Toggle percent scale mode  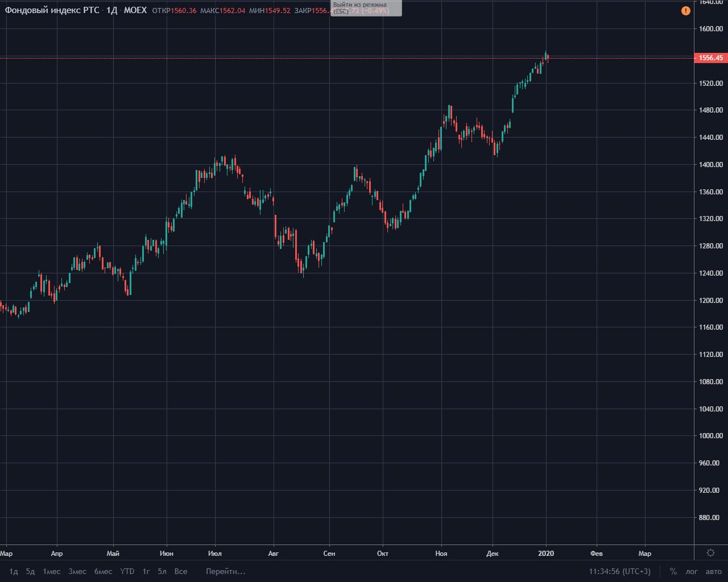click(x=673, y=571)
